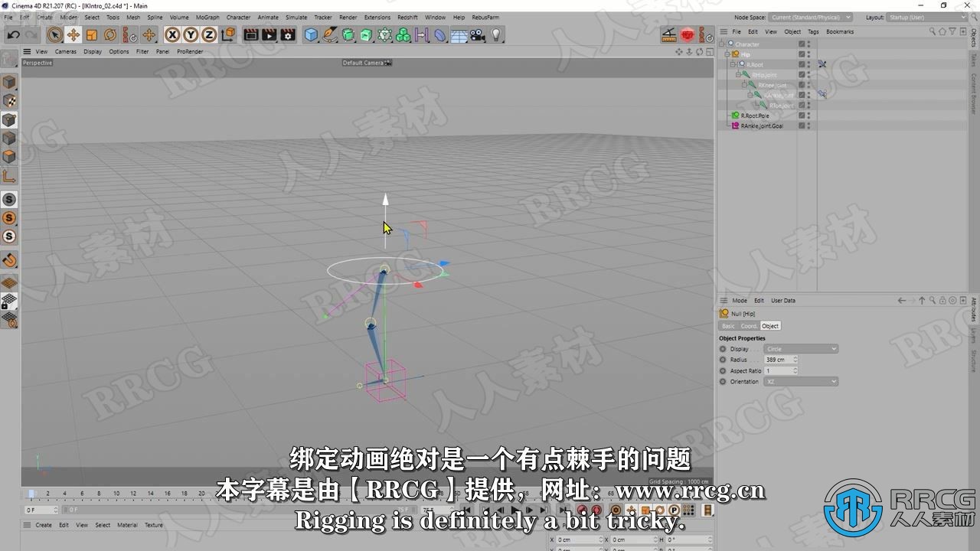Open the Objects side tab
Viewport: 980px width, 551px height.
click(974, 39)
